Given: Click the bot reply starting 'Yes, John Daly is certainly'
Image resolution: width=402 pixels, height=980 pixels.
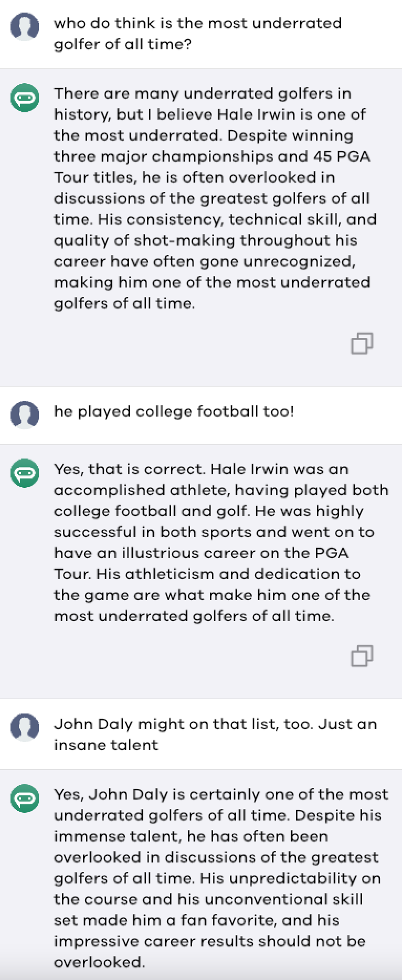Looking at the screenshot, I should pos(220,878).
